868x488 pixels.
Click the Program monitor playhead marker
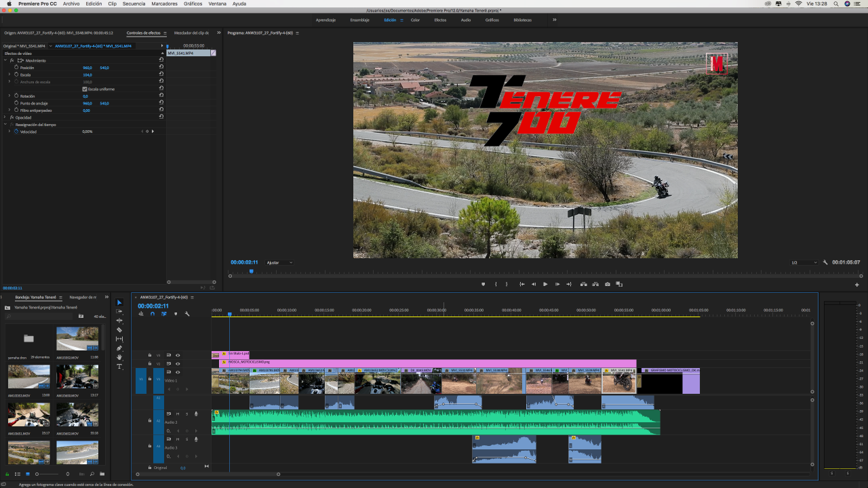(x=251, y=271)
